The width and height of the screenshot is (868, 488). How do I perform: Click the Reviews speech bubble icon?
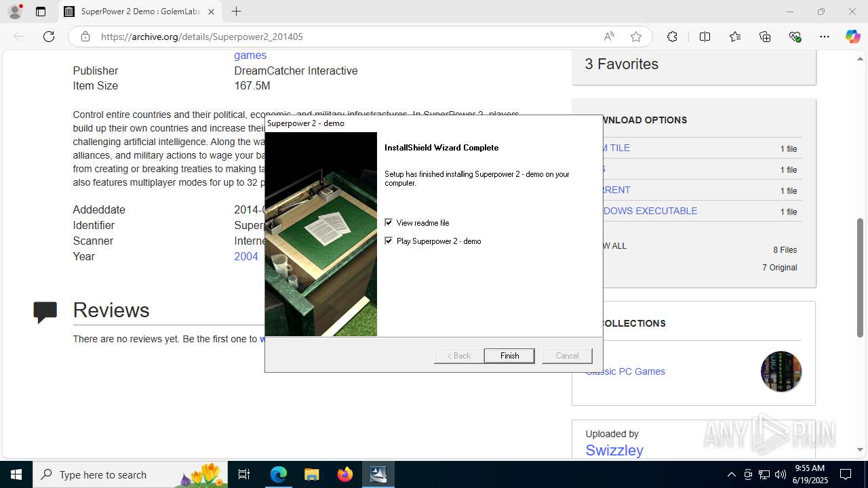pos(45,312)
